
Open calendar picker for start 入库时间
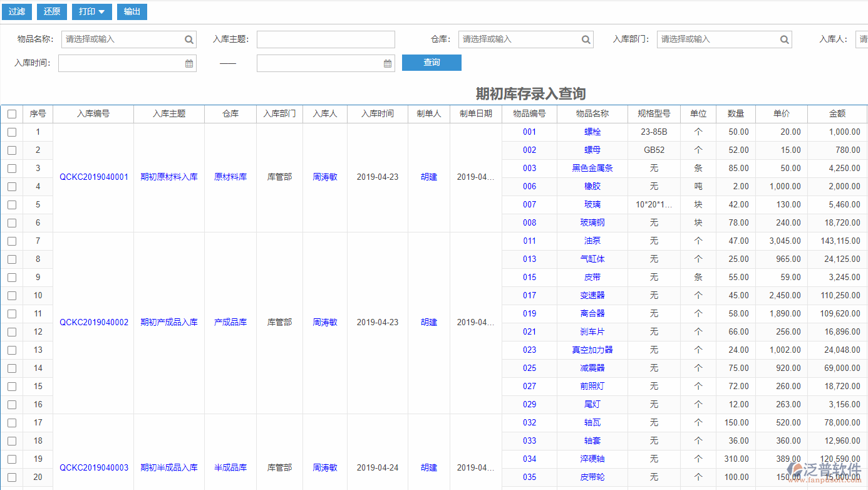pyautogui.click(x=189, y=63)
